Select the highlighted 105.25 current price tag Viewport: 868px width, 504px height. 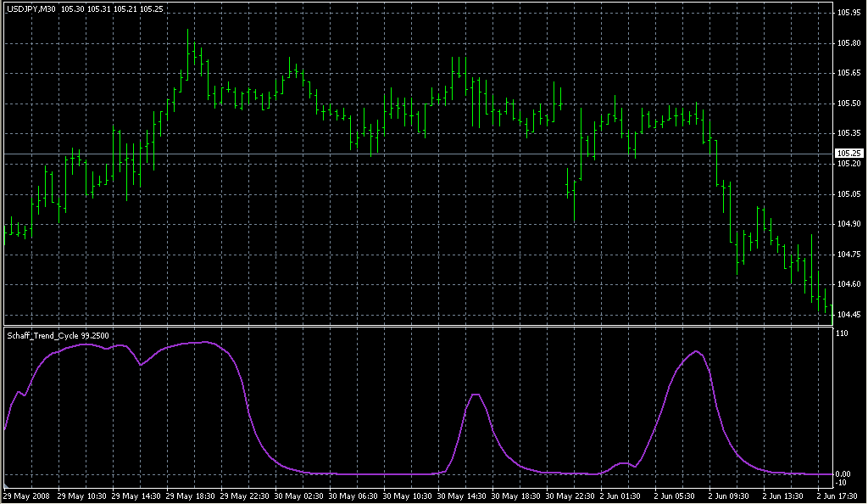[x=849, y=153]
